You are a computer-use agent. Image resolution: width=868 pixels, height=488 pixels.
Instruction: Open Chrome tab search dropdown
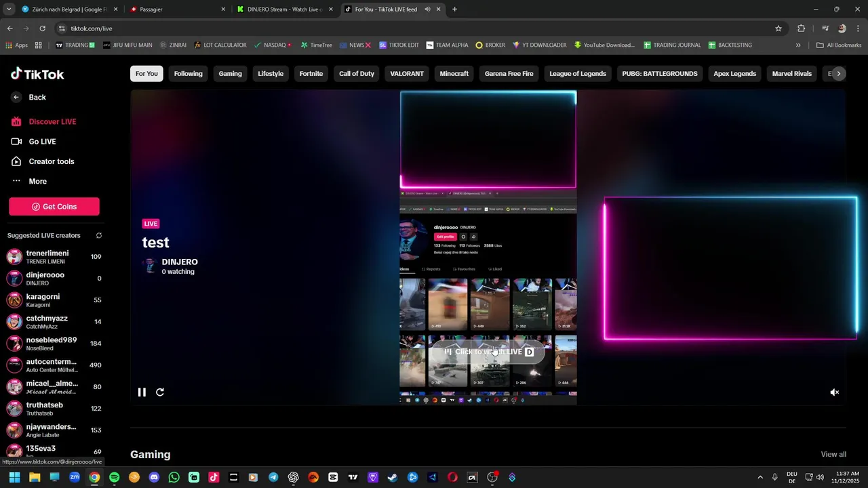(9, 9)
